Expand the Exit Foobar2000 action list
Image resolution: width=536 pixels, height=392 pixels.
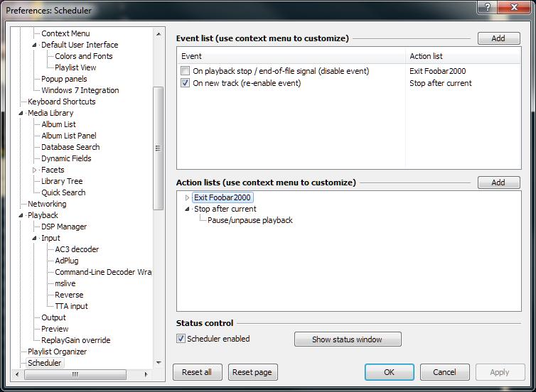[188, 197]
